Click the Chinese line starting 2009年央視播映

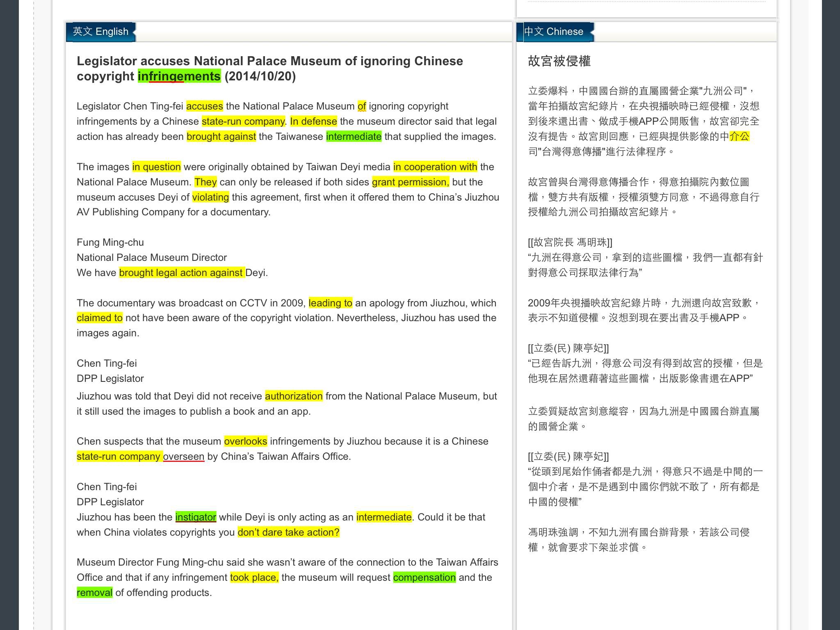tap(644, 303)
